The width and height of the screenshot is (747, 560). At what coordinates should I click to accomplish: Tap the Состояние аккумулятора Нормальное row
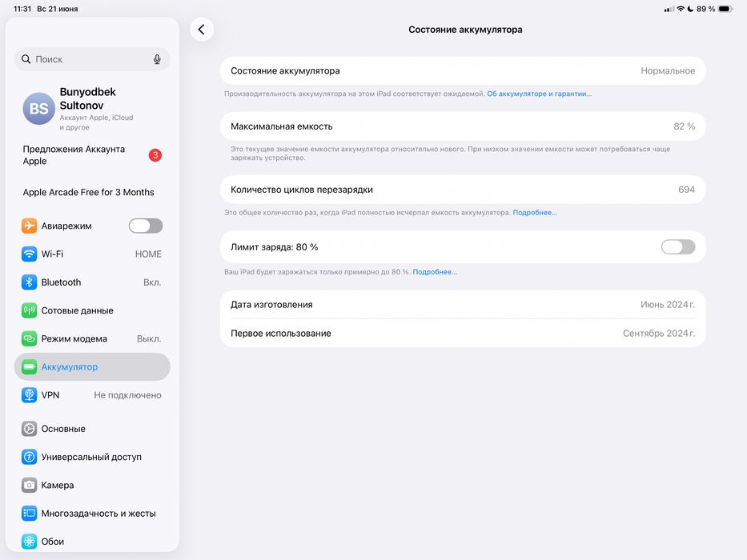[463, 71]
